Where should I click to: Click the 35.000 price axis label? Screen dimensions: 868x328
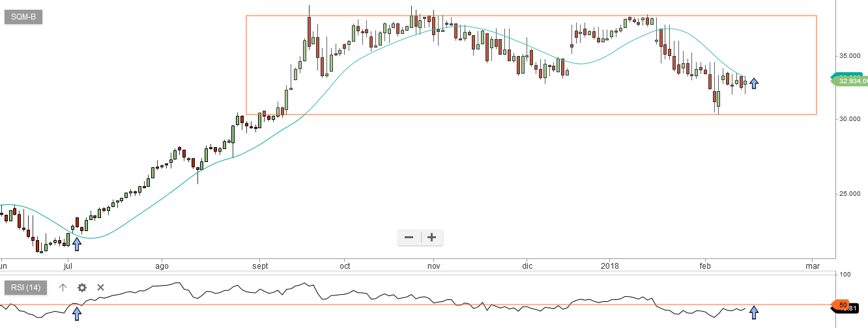coord(850,56)
